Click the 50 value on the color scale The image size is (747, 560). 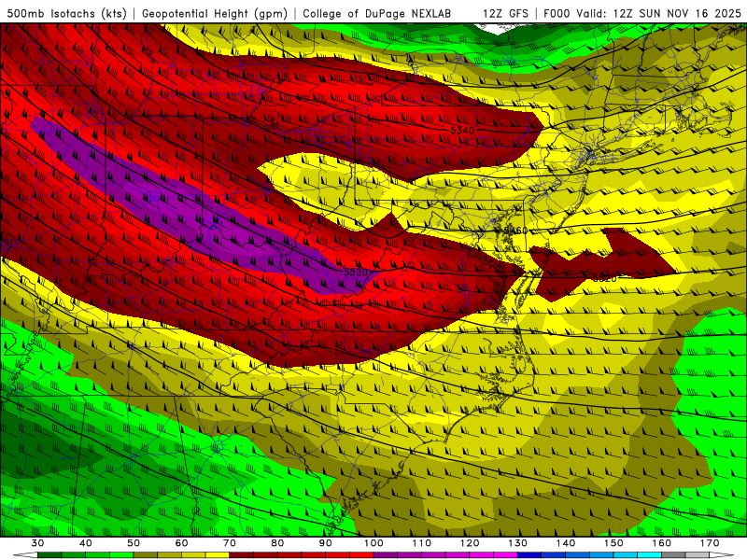click(x=134, y=543)
